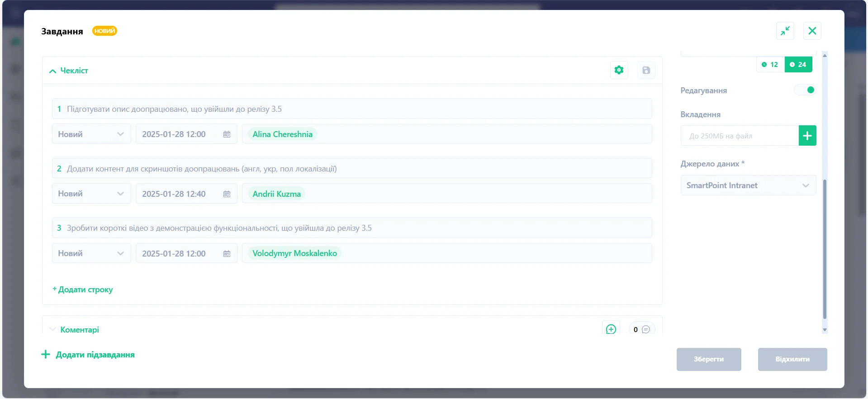Open status dropdown for checklist item 3
Viewport: 868px width, 399px height.
pyautogui.click(x=91, y=253)
